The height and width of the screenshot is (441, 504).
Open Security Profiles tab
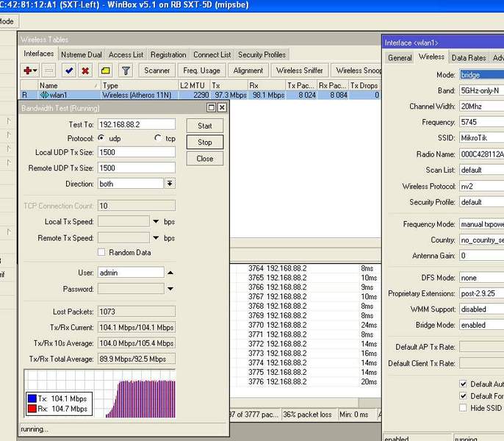click(262, 54)
